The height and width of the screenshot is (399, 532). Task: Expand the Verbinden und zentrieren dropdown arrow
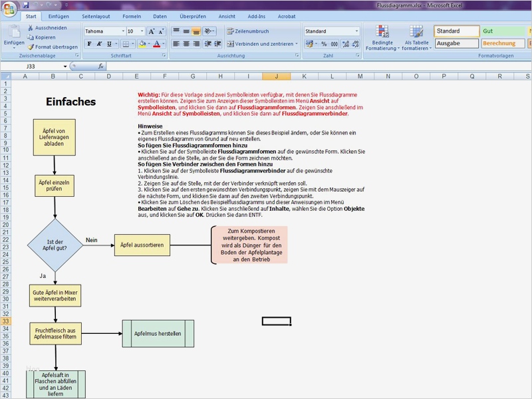pyautogui.click(x=296, y=43)
